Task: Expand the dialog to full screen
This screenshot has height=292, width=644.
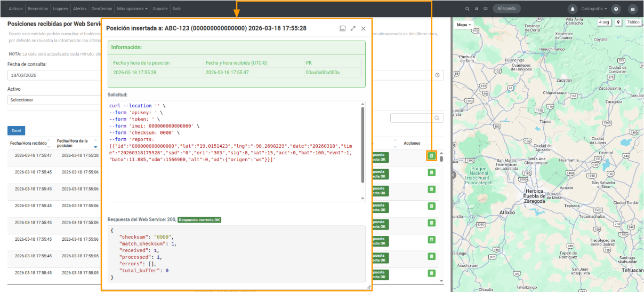Action: (x=353, y=28)
